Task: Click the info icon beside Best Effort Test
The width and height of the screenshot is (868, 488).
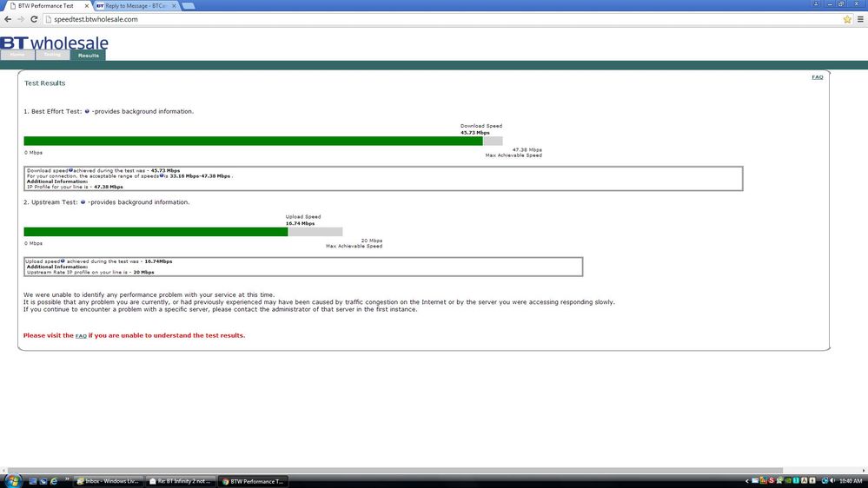Action: pos(87,111)
